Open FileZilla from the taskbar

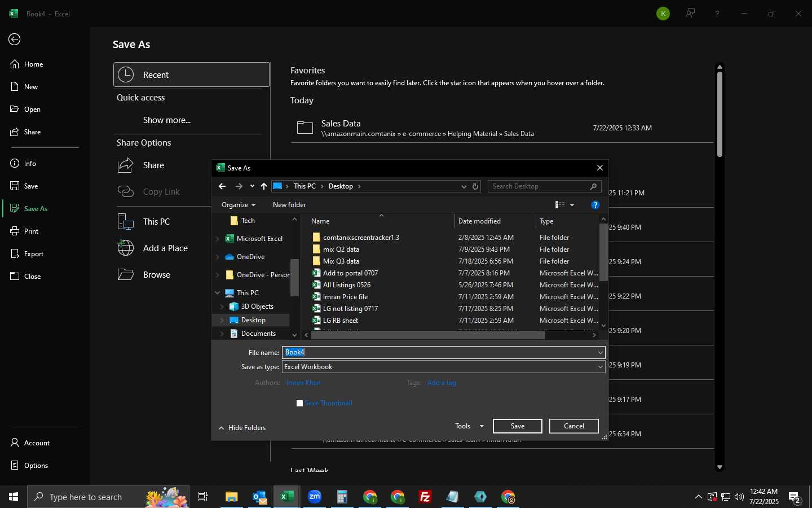(425, 497)
